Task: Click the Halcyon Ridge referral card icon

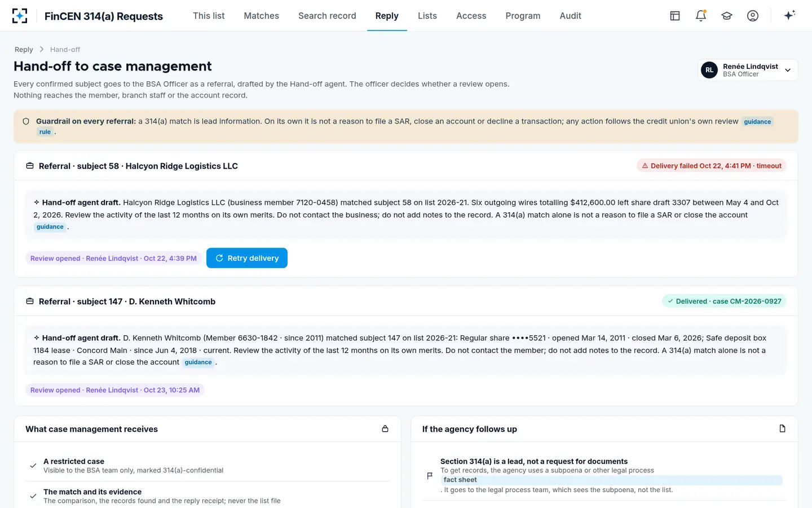Action: 30,166
